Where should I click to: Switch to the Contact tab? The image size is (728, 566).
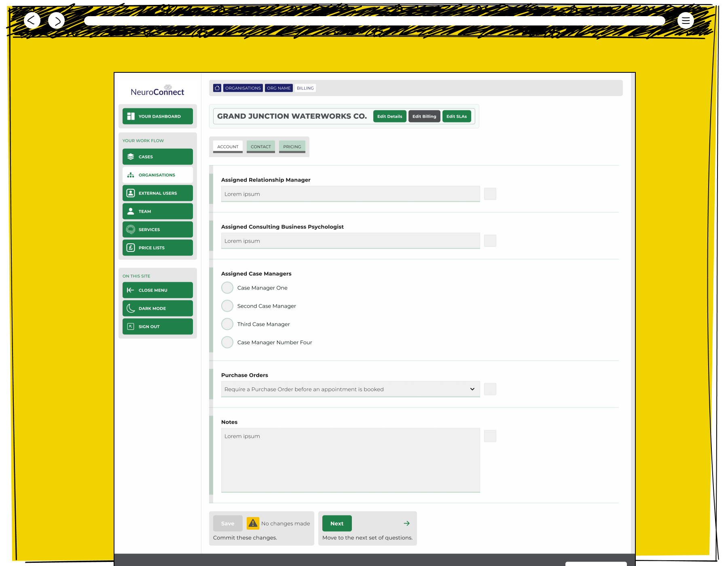(261, 147)
